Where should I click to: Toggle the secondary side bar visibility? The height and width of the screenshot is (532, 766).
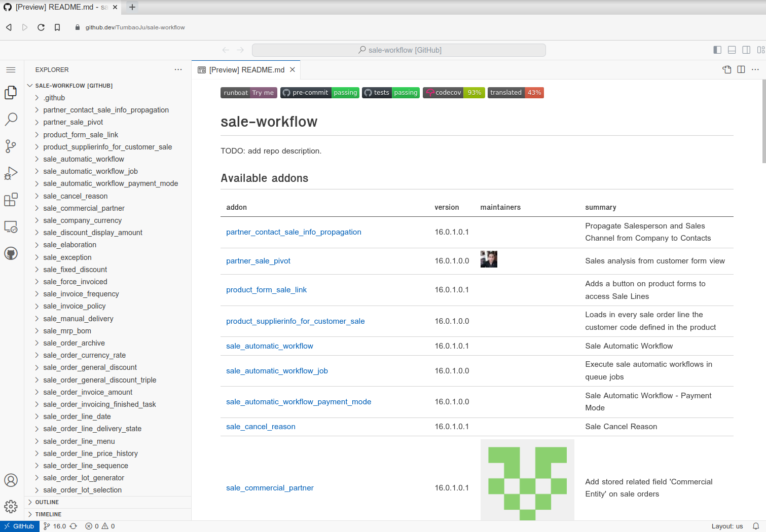pos(746,50)
